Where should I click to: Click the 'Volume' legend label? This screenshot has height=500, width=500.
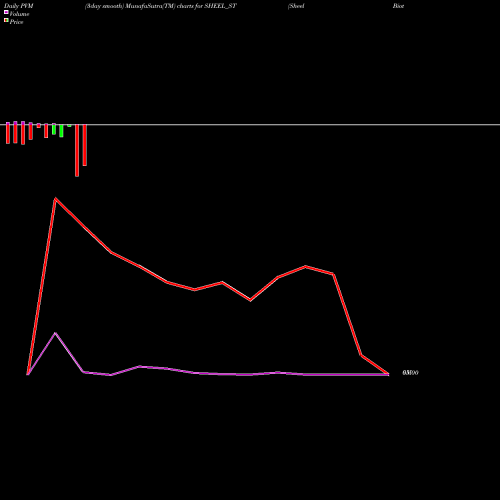[19, 14]
